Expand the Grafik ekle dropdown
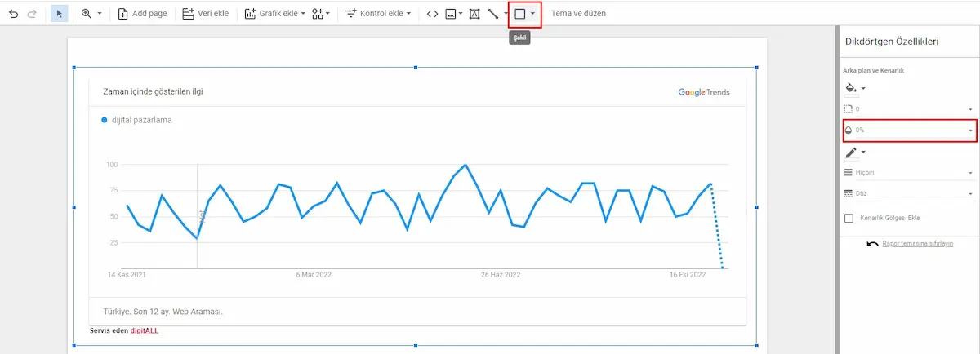 tap(274, 14)
